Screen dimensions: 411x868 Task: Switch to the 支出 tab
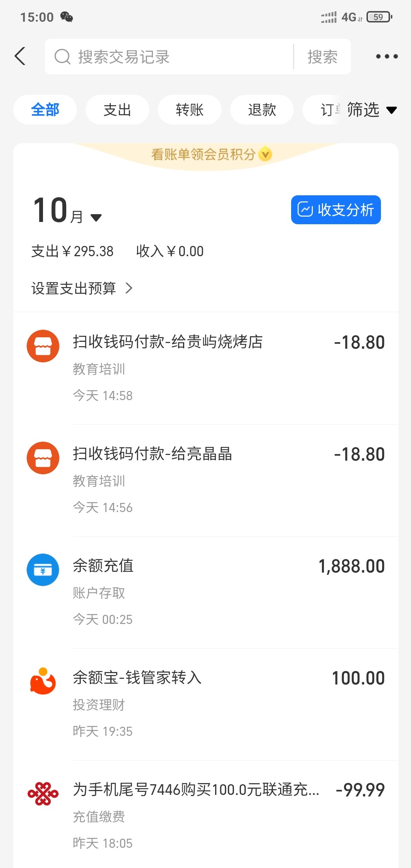tap(117, 110)
